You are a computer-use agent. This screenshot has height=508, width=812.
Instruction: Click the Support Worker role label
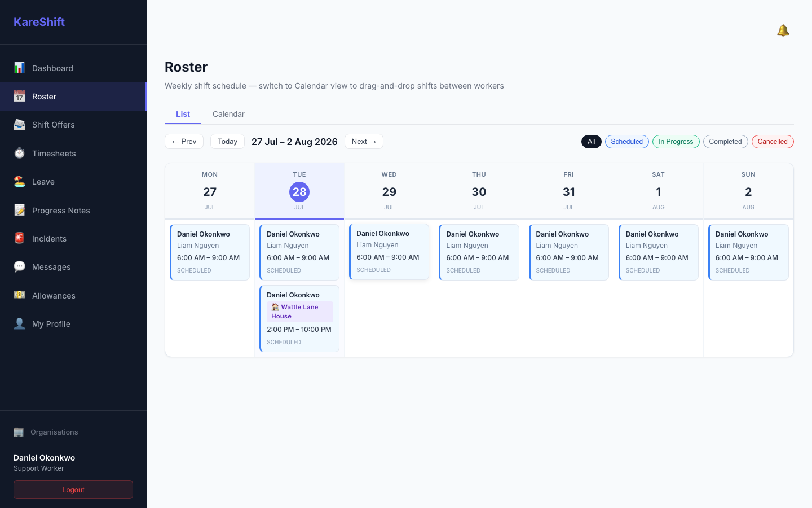pos(38,468)
